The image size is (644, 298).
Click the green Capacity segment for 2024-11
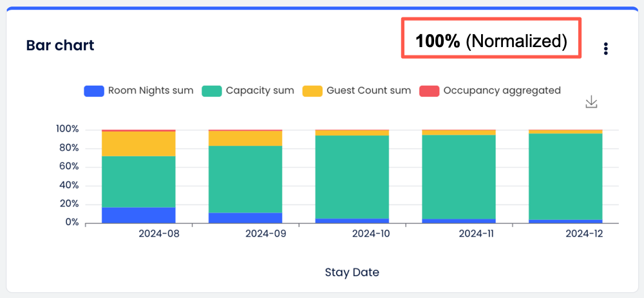coord(459,177)
